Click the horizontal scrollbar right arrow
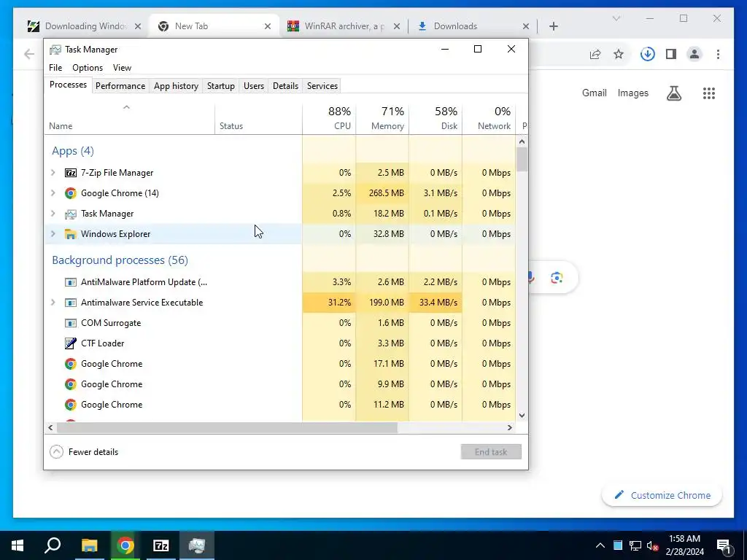Viewport: 747px width, 560px height. click(510, 427)
